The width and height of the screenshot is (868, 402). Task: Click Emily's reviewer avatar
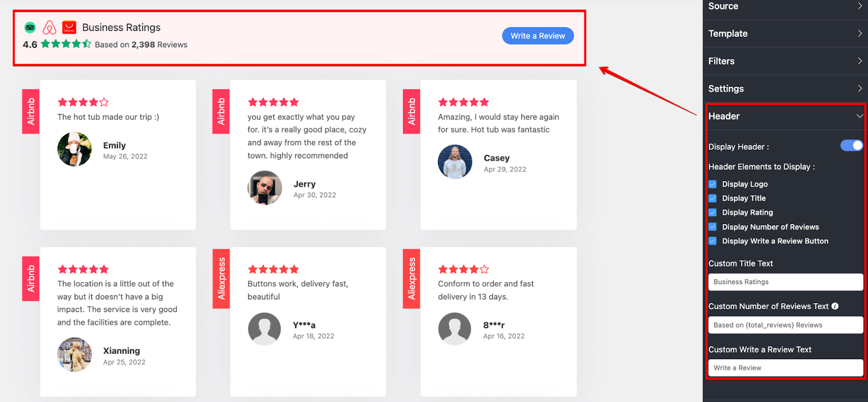click(74, 149)
